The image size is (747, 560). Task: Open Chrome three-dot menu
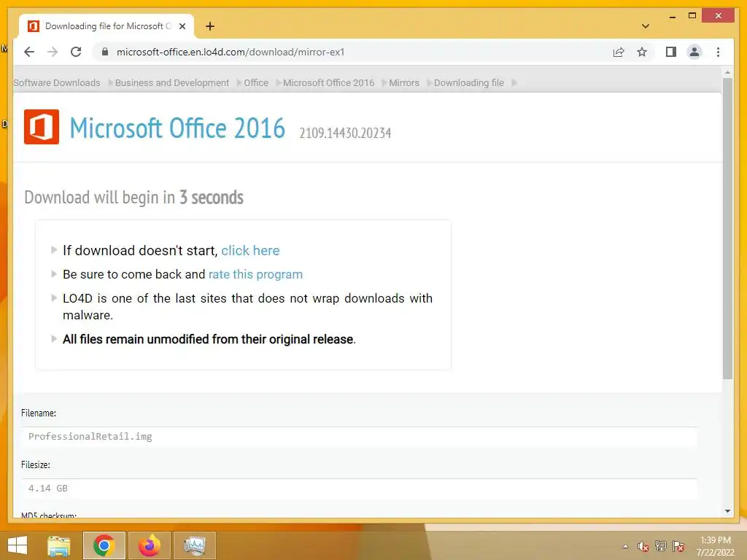click(x=718, y=52)
